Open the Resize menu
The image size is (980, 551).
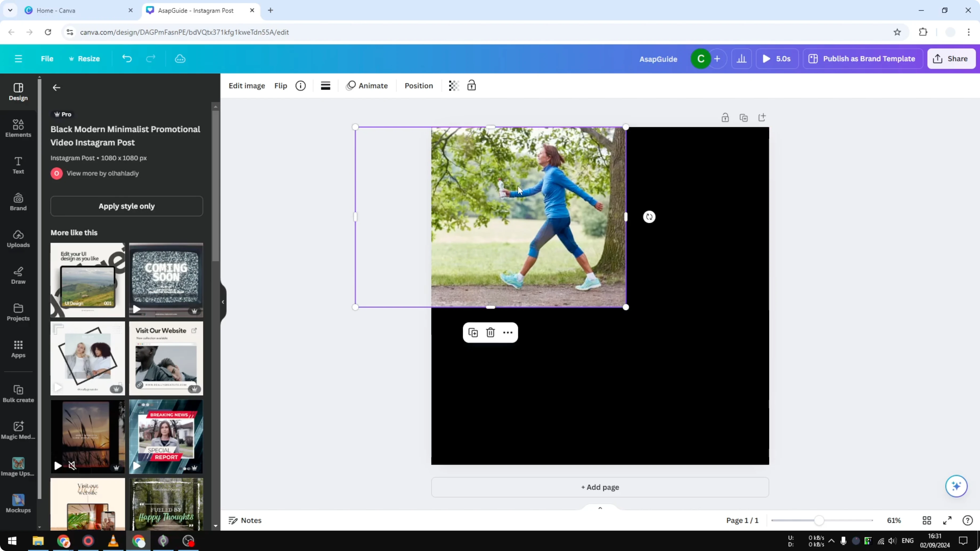click(x=84, y=59)
